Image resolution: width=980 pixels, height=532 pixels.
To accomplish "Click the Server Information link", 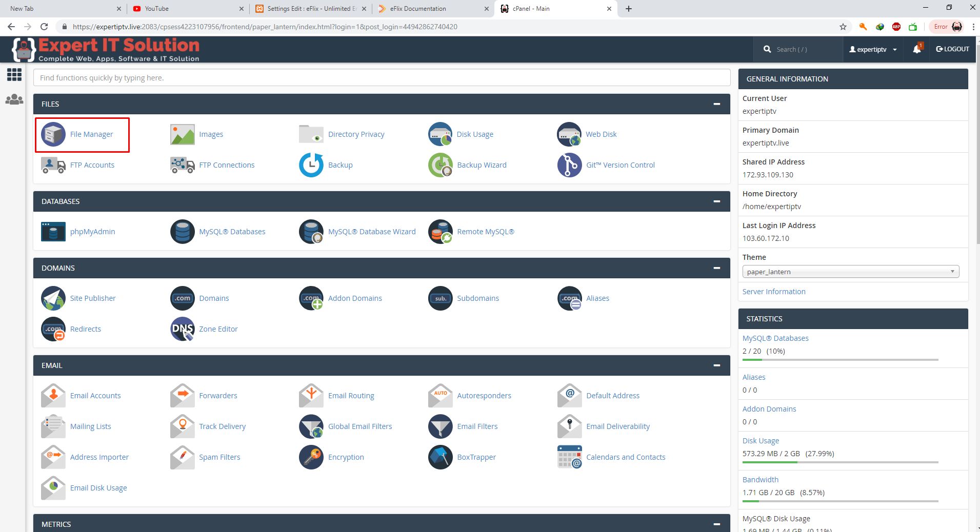I will click(x=774, y=292).
